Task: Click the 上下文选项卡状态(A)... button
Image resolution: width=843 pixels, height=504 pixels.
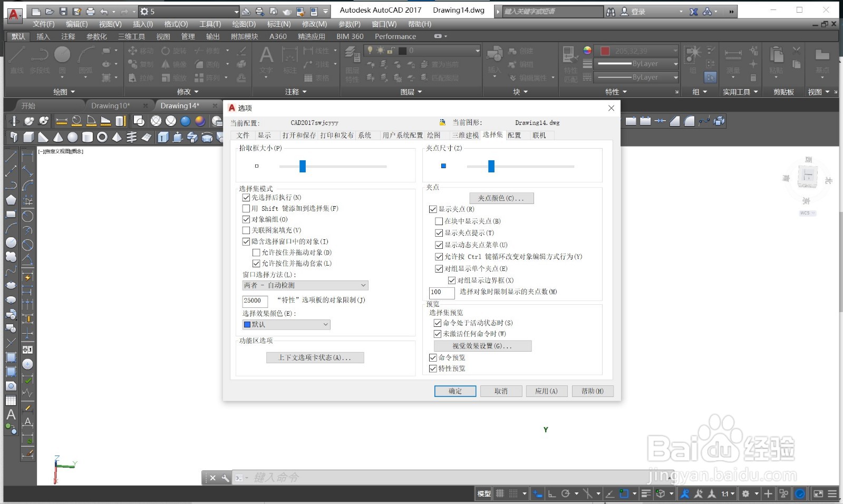Action: tap(315, 357)
